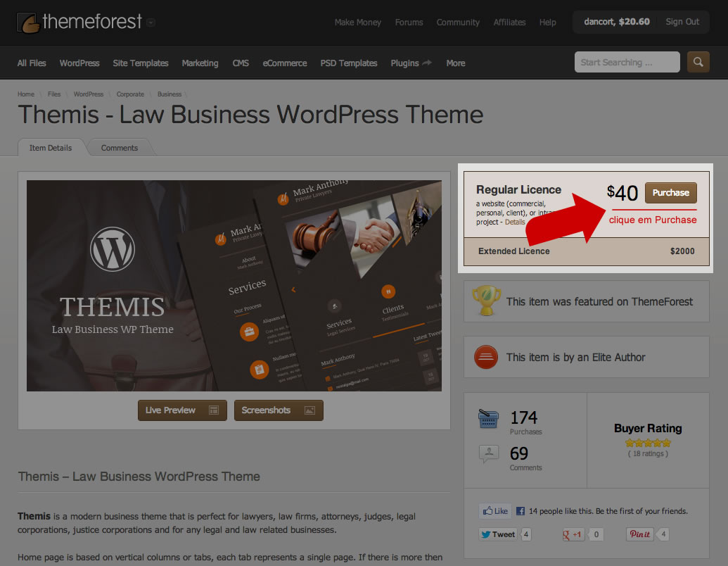The image size is (728, 566).
Task: Click the Pinterest pin count bubble
Action: tap(663, 534)
